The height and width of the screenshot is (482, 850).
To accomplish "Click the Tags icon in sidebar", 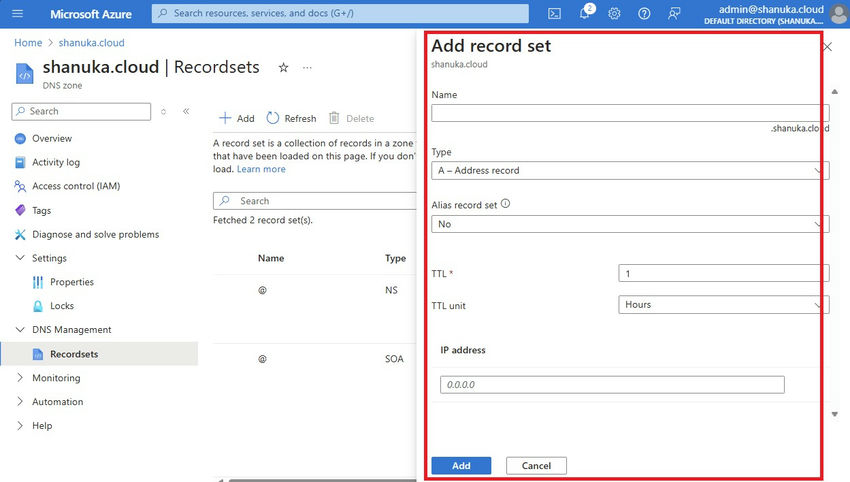I will (20, 210).
